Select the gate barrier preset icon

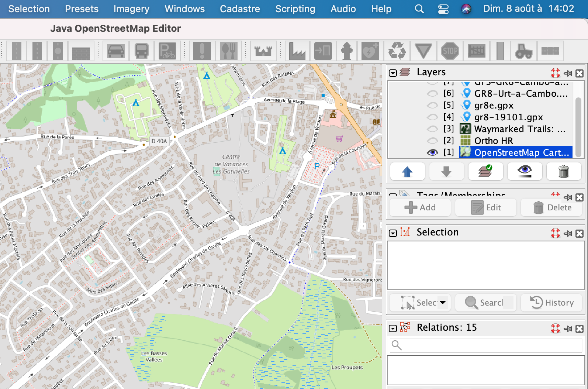477,51
